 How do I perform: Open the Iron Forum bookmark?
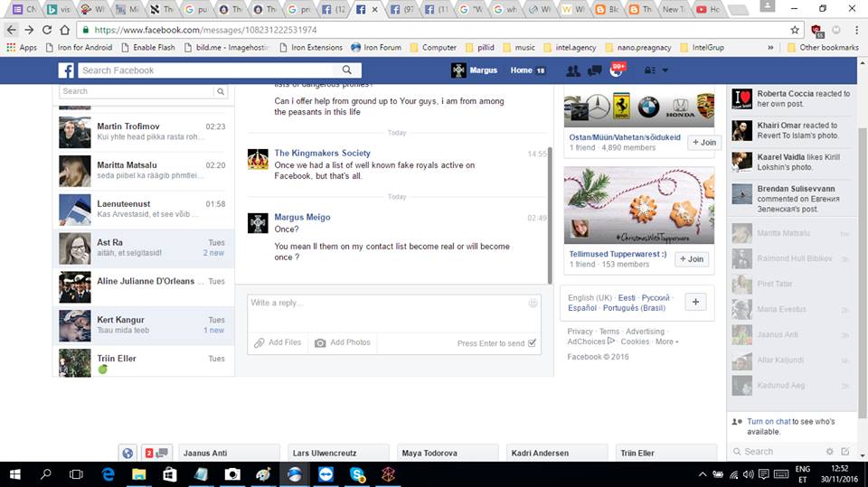click(376, 48)
